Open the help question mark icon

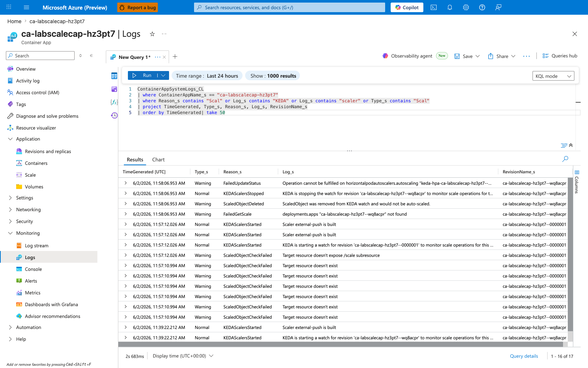click(x=482, y=7)
